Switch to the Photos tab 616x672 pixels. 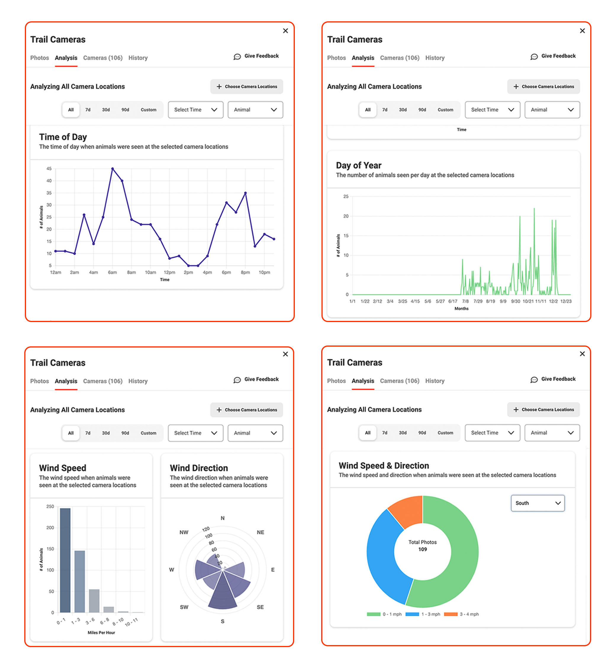tap(39, 58)
